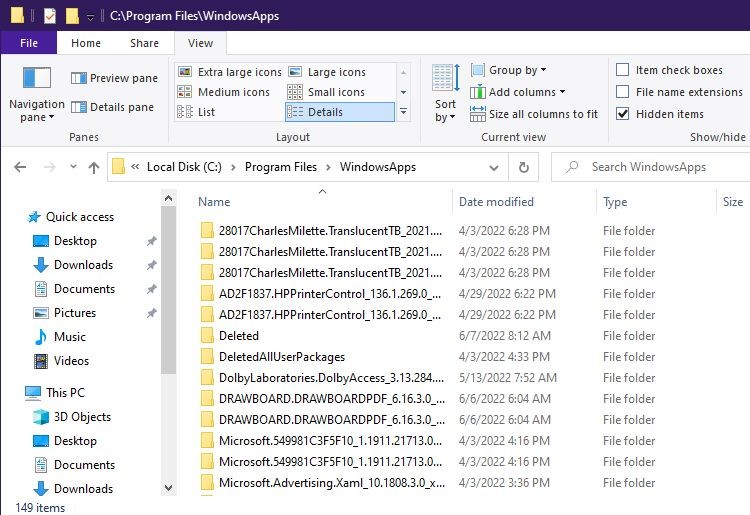Screen dimensions: 750x515
Task: Click WindowsApps in the breadcrumb
Action: [378, 167]
